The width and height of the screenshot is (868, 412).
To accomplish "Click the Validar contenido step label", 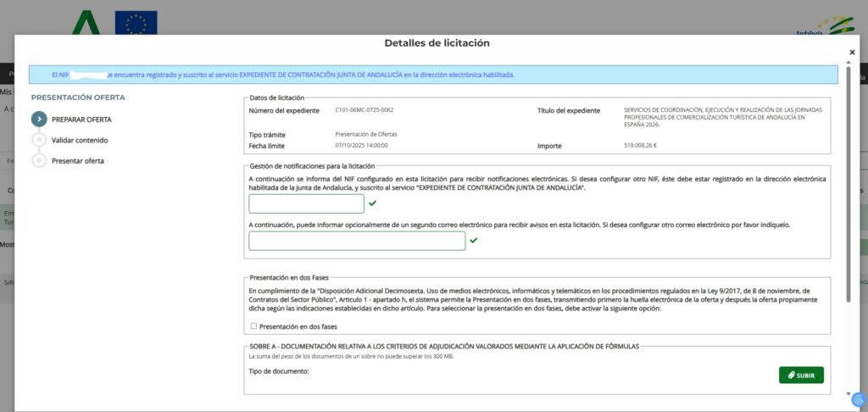I will click(80, 140).
